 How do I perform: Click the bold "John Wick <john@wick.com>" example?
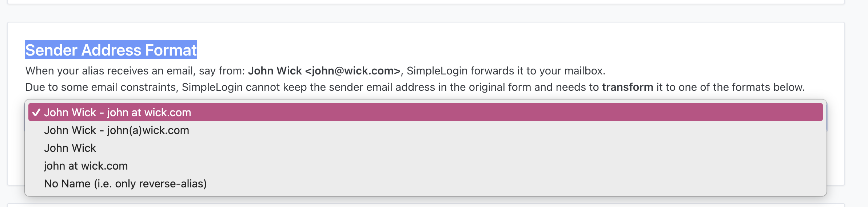pyautogui.click(x=324, y=70)
